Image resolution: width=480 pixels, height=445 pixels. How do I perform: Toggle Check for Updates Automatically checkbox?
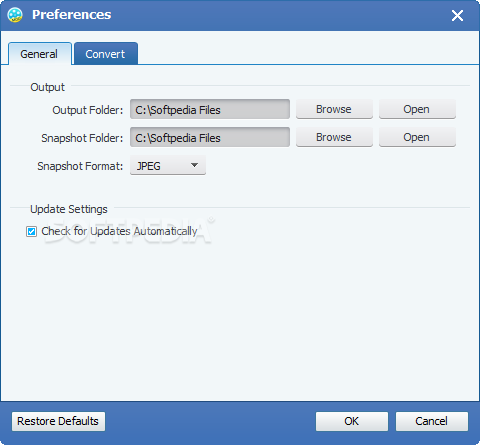point(32,231)
